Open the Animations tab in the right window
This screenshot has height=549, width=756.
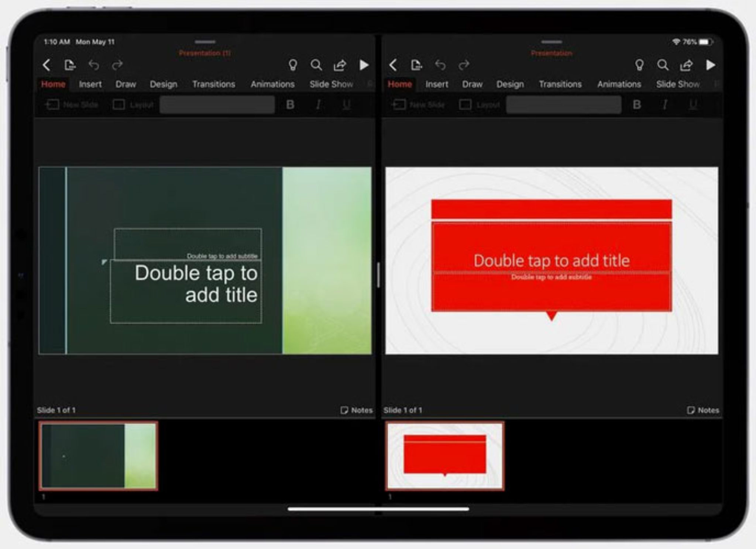[x=619, y=84]
